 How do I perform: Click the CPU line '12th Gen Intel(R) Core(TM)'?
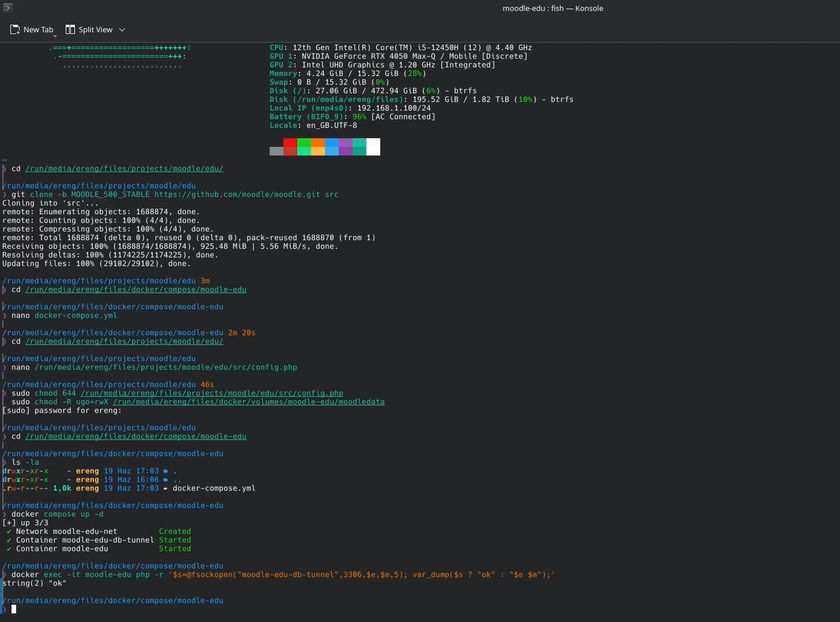click(x=401, y=48)
